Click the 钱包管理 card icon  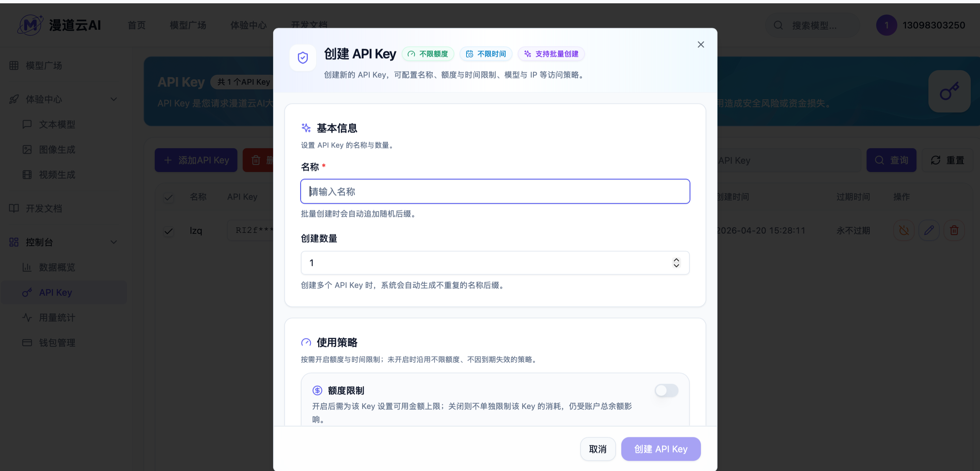27,343
